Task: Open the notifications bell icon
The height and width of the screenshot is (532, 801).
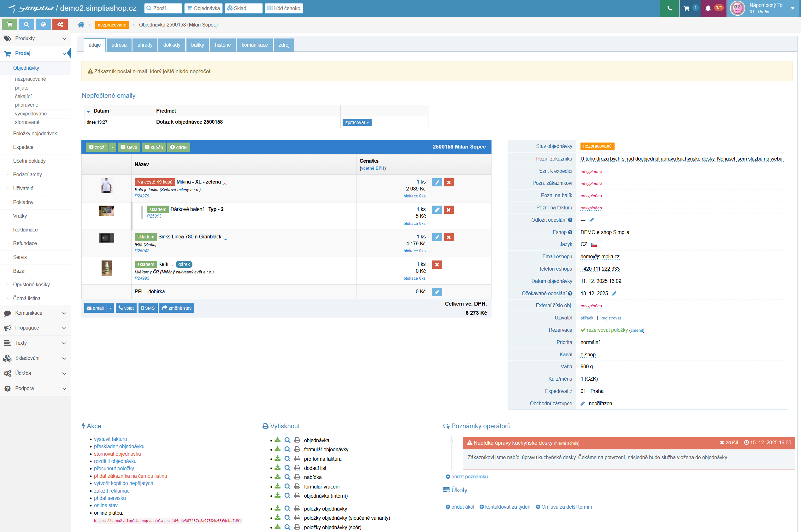Action: pyautogui.click(x=708, y=8)
